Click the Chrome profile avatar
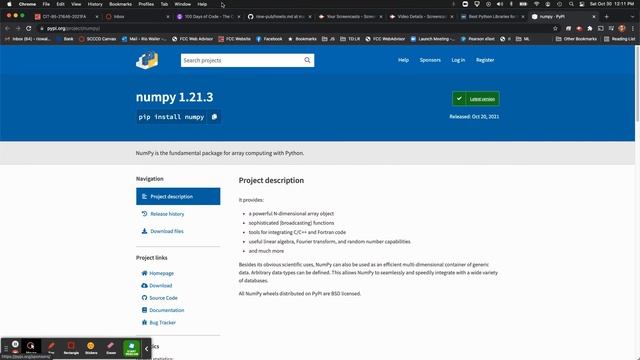Screen dimensions: 640x360 622,28
